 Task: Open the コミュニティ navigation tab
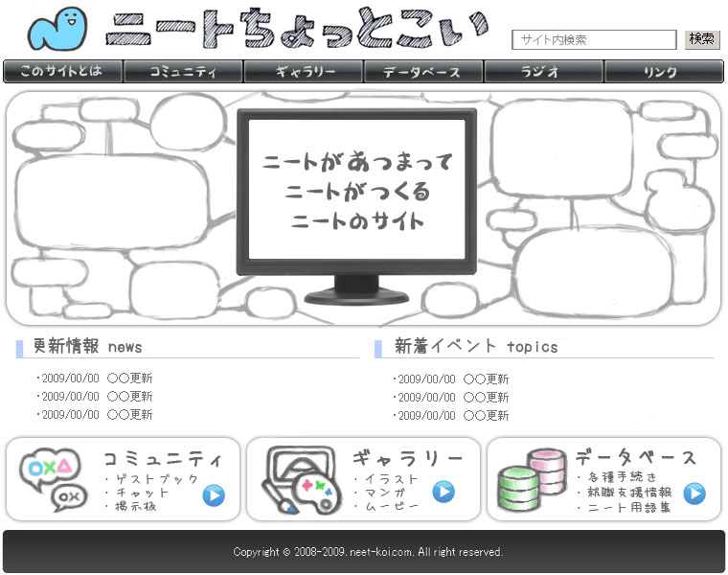click(x=183, y=72)
